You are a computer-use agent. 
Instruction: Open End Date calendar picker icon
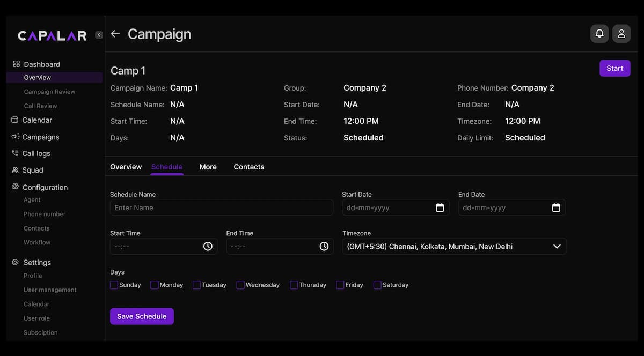pyautogui.click(x=556, y=207)
